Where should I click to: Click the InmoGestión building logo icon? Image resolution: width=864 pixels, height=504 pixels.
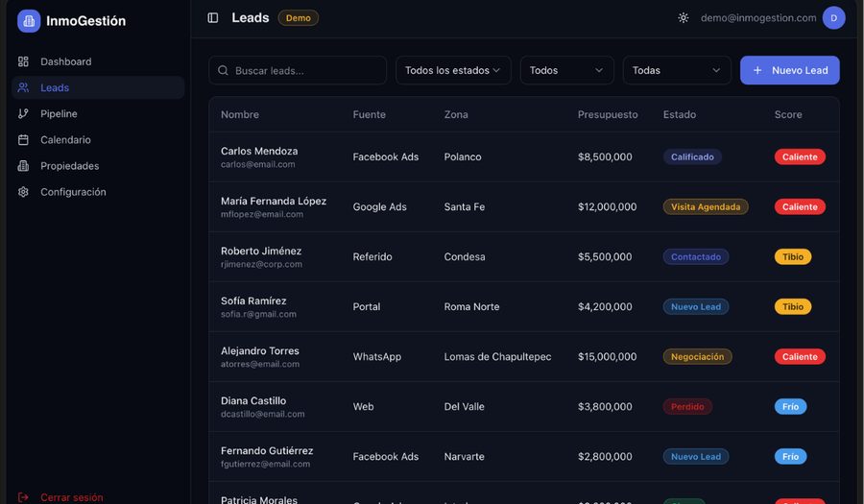29,21
